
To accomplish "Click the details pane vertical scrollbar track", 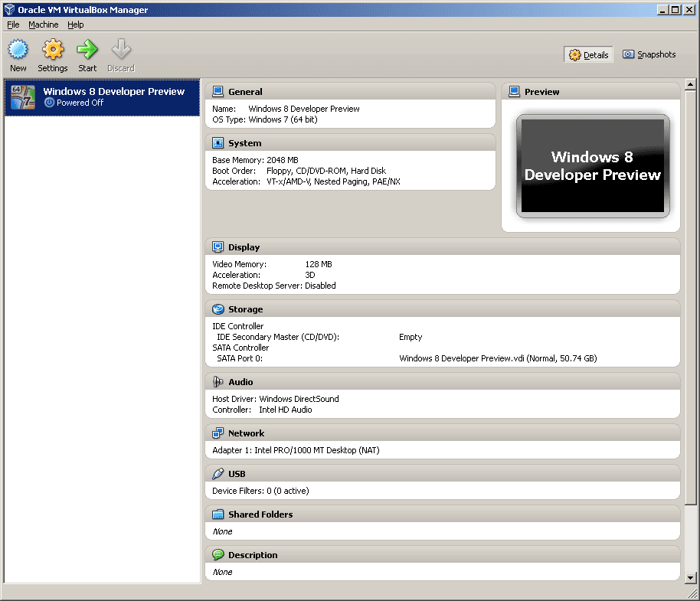I will 690,538.
